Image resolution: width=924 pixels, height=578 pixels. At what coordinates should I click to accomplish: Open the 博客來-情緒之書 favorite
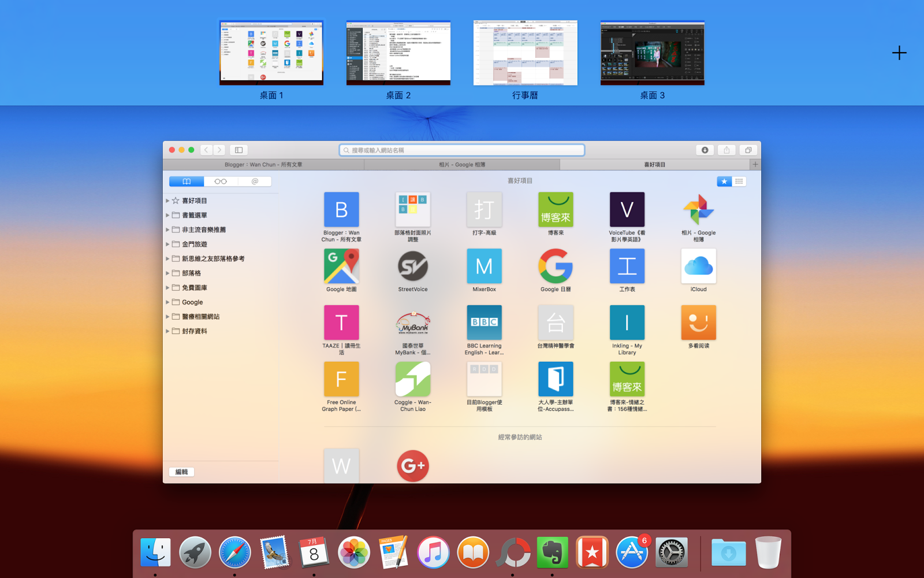(627, 379)
